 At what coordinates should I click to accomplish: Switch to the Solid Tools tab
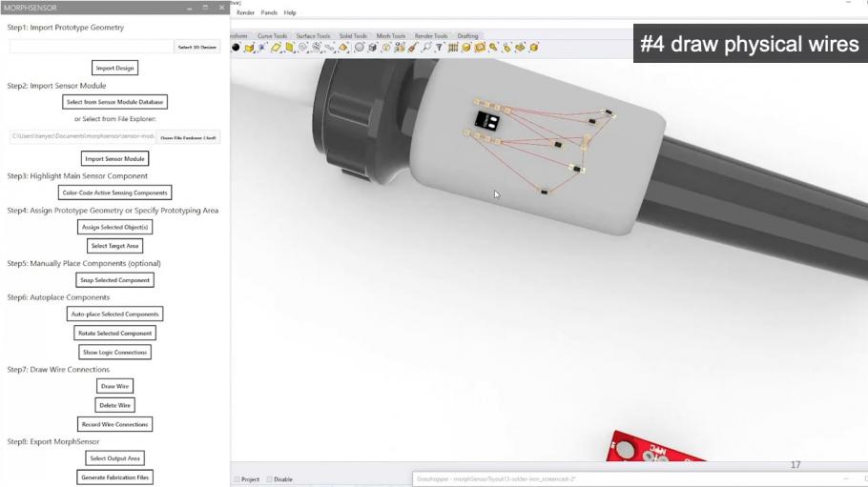tap(353, 35)
